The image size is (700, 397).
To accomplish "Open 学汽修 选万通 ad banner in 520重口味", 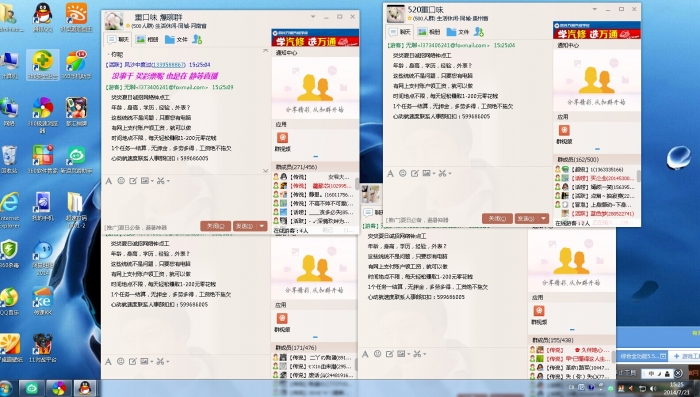I will coord(597,31).
